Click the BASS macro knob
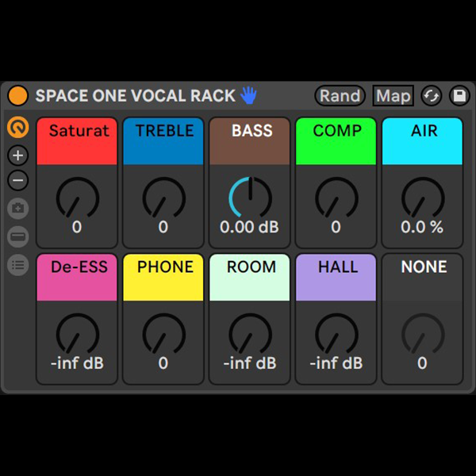This screenshot has height=476, width=476. [x=250, y=198]
